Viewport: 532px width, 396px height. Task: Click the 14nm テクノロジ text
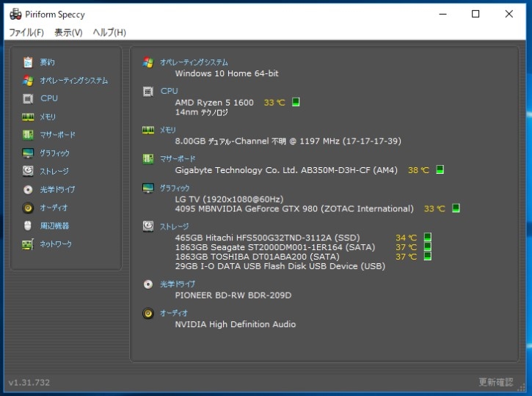pyautogui.click(x=202, y=112)
